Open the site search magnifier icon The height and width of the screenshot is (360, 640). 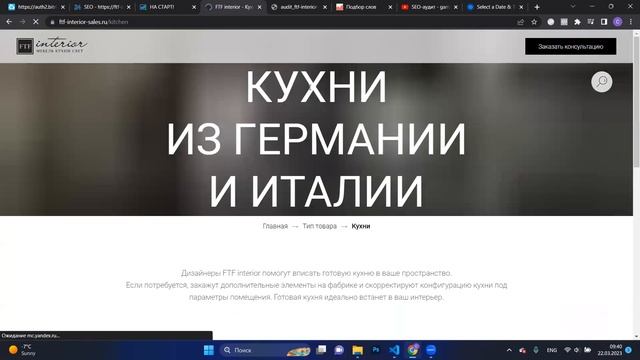tap(602, 82)
